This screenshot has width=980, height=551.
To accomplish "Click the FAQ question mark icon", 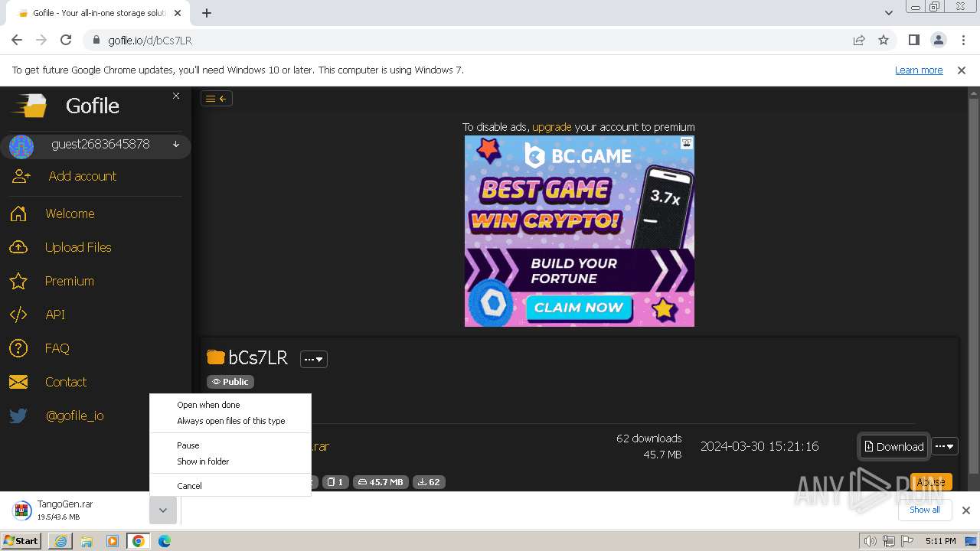I will 18,348.
